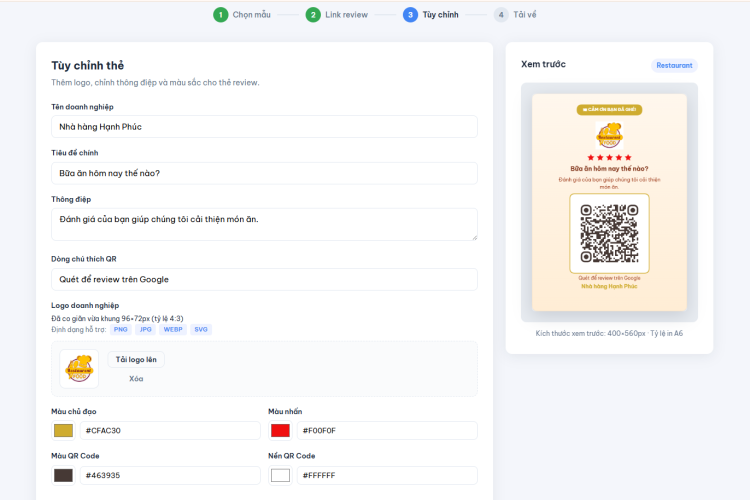The image size is (750, 500).
Task: Click the Logo doanh nghiệp label
Action: tap(85, 305)
